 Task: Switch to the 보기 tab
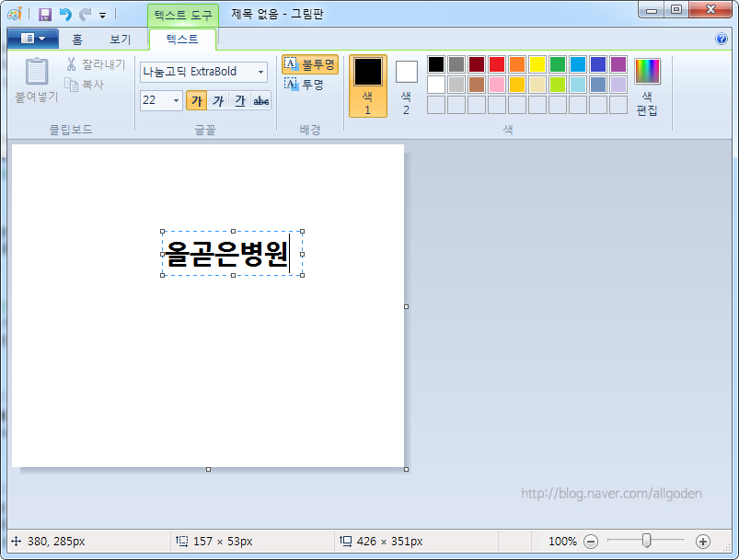point(120,39)
